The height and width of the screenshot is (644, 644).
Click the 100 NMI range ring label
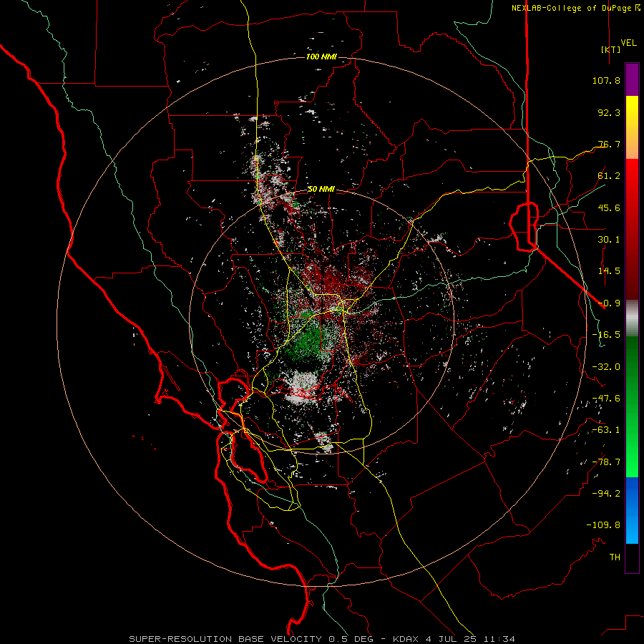321,57
